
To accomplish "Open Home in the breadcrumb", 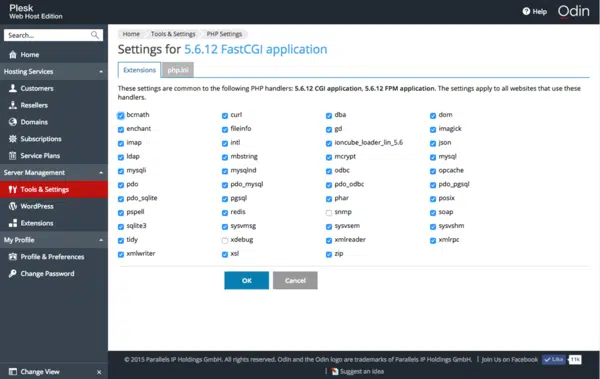I will pos(131,34).
